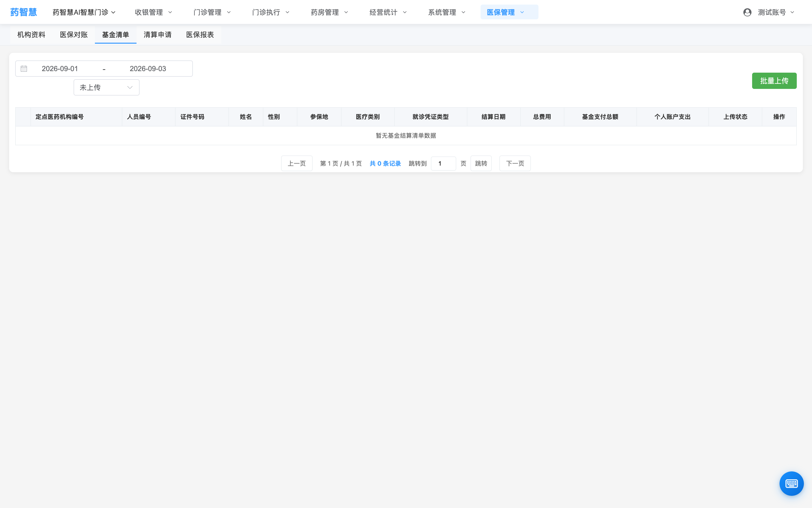
Task: Switch to the 清算申请 tab
Action: coord(158,35)
